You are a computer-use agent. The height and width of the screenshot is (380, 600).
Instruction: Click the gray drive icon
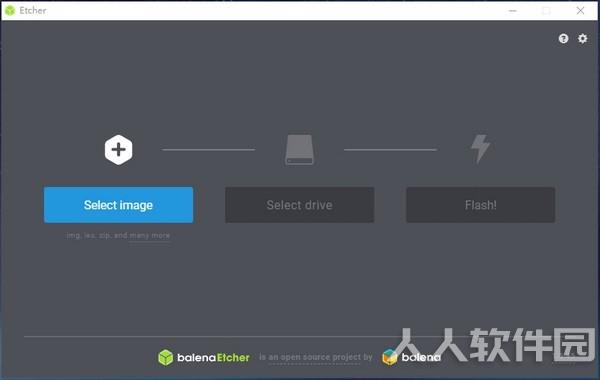pyautogui.click(x=300, y=150)
